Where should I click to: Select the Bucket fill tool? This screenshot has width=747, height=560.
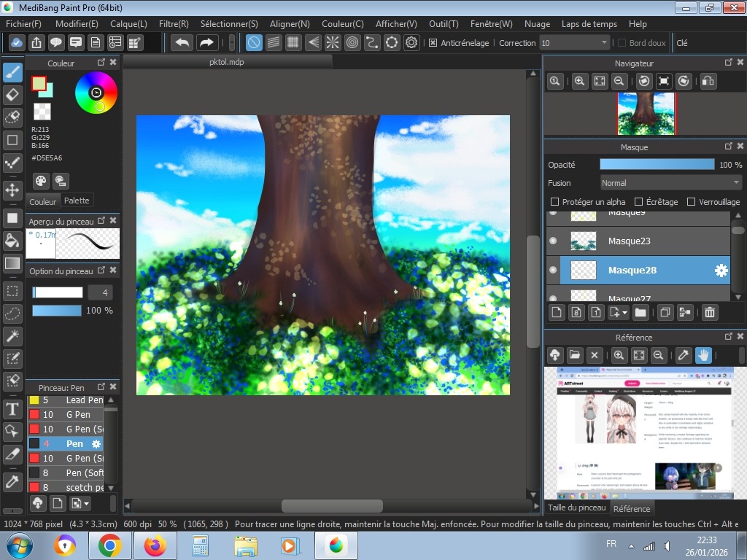click(12, 241)
